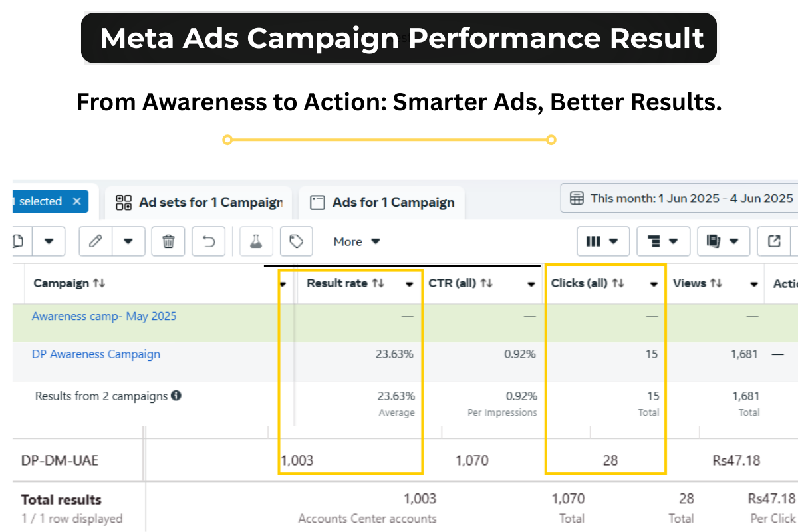Click the tag label icon
798x532 pixels.
tap(297, 241)
